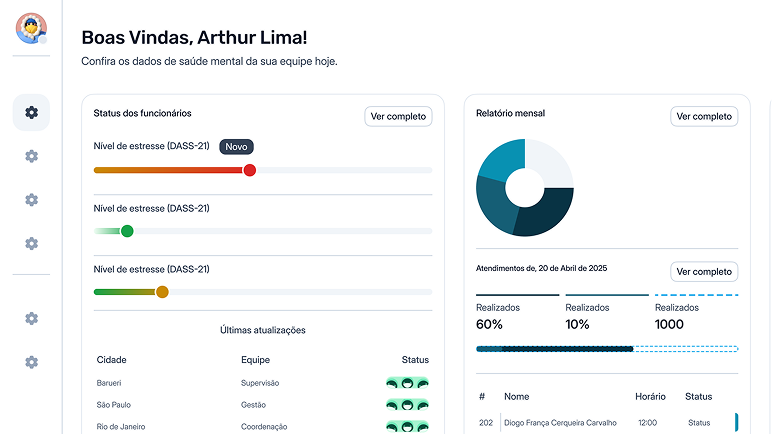Select the São Paulo city cell
This screenshot has width=772, height=434.
pos(114,405)
